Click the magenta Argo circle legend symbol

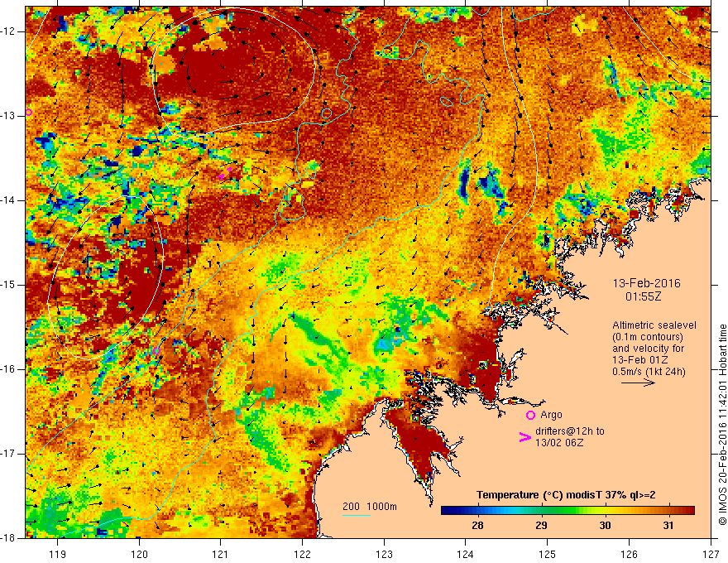(x=530, y=416)
